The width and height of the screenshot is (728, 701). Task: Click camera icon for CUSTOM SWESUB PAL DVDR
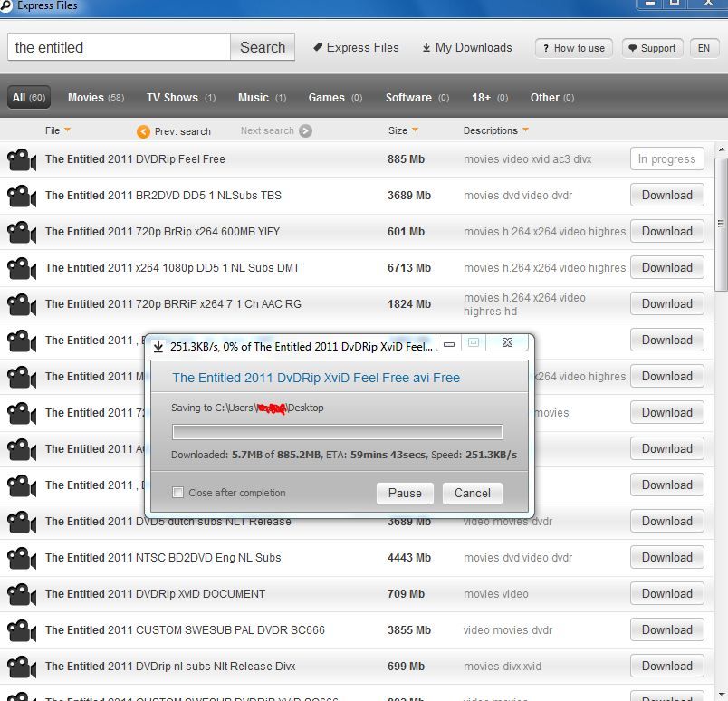tap(22, 631)
